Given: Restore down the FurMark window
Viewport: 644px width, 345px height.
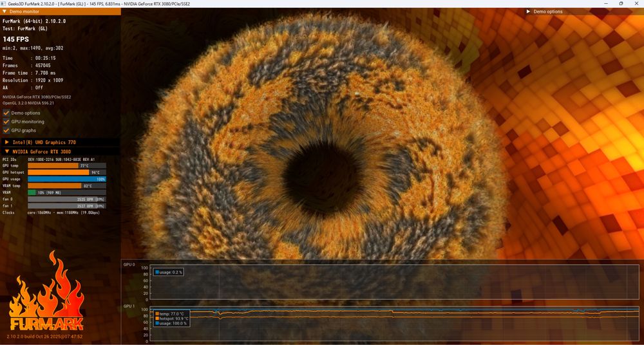Looking at the screenshot, I should (x=621, y=3).
